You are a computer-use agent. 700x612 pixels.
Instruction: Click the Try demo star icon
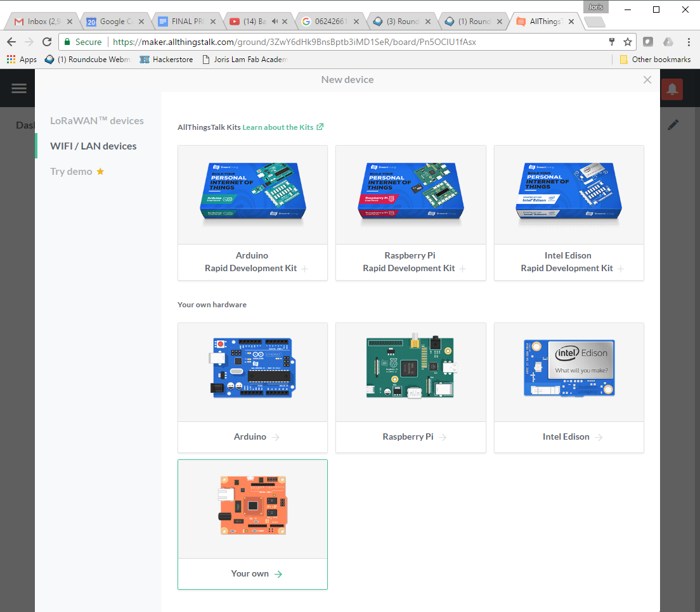tap(100, 171)
